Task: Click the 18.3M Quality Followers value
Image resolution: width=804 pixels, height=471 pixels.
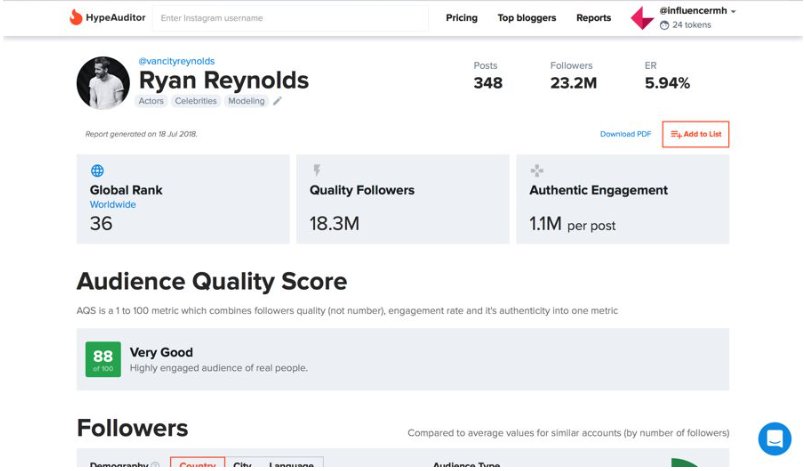Action: (334, 223)
